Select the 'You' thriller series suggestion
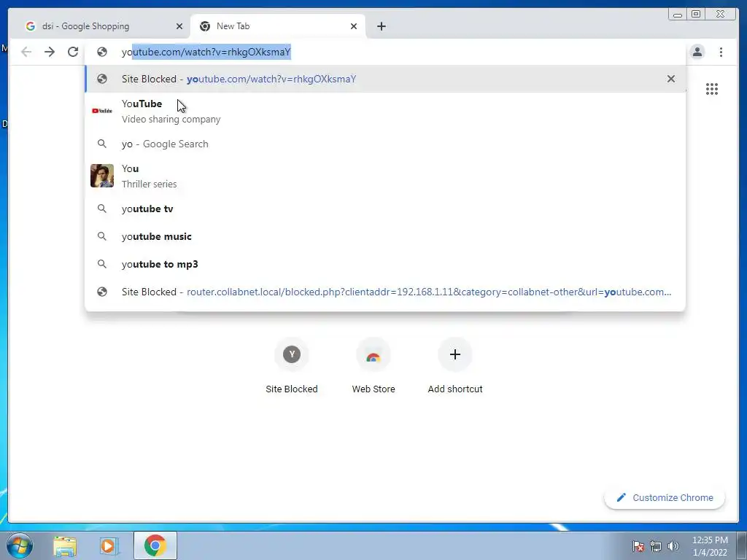This screenshot has width=747, height=560. coord(385,176)
